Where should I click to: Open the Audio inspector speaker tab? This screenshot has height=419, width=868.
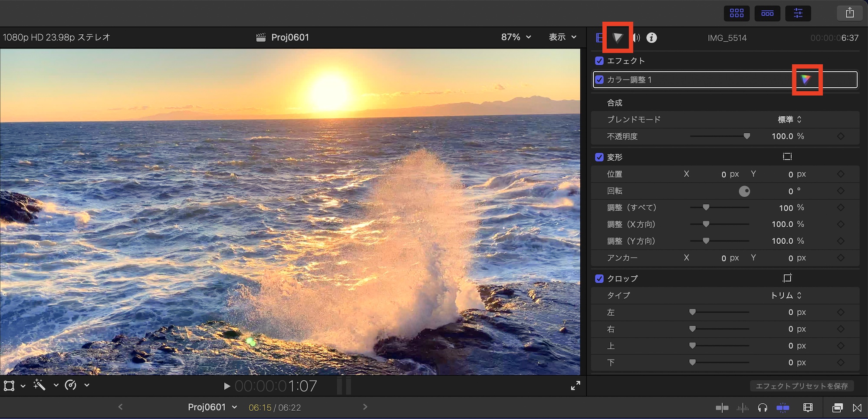[636, 38]
